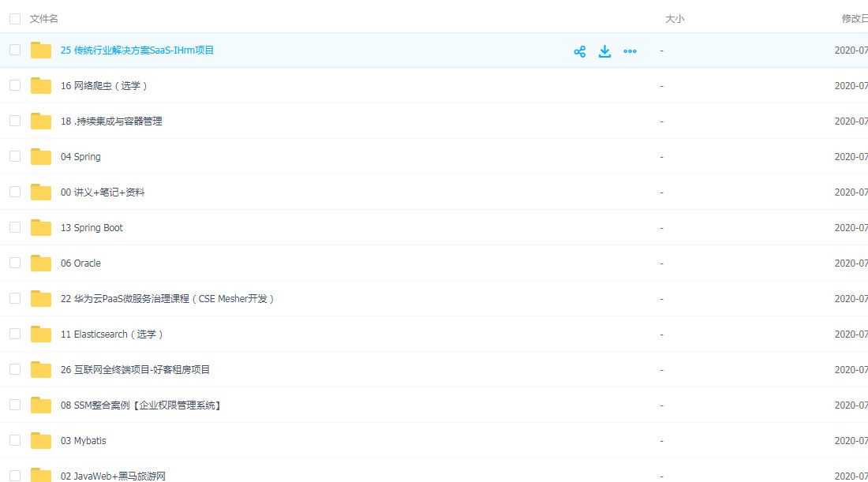Image resolution: width=868 pixels, height=482 pixels.
Task: Check the box for 16 网络爬虫（选学）
Action: pyautogui.click(x=15, y=85)
